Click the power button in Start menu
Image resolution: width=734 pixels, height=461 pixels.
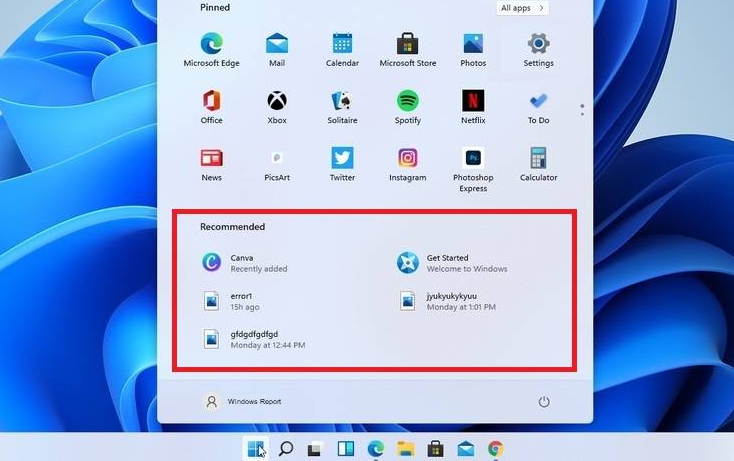tap(543, 402)
